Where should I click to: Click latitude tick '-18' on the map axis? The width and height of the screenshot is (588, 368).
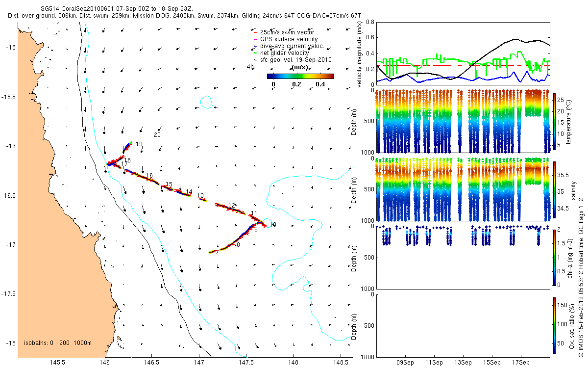10,343
